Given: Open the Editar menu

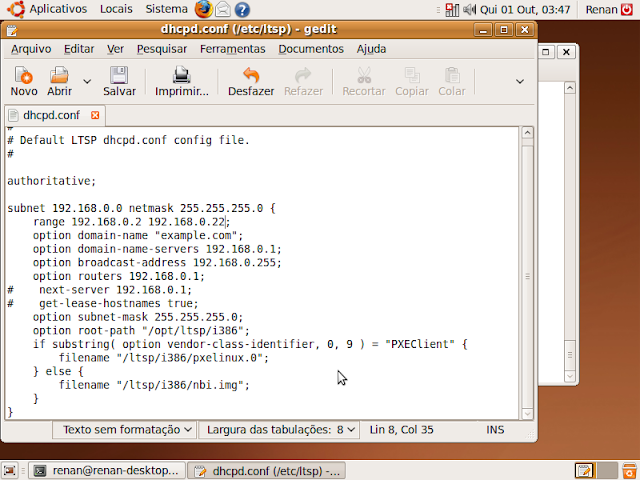Looking at the screenshot, I should (79, 49).
